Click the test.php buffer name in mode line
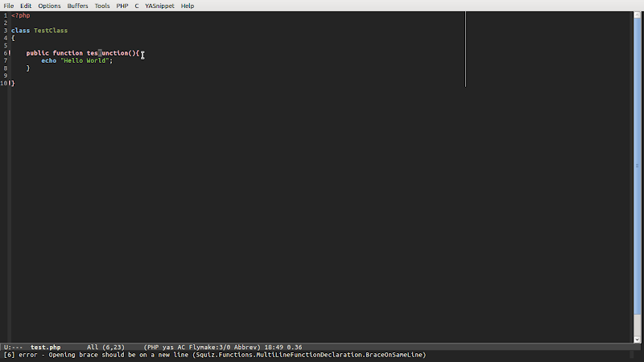Screen dimensions: 644x362 click(45, 348)
